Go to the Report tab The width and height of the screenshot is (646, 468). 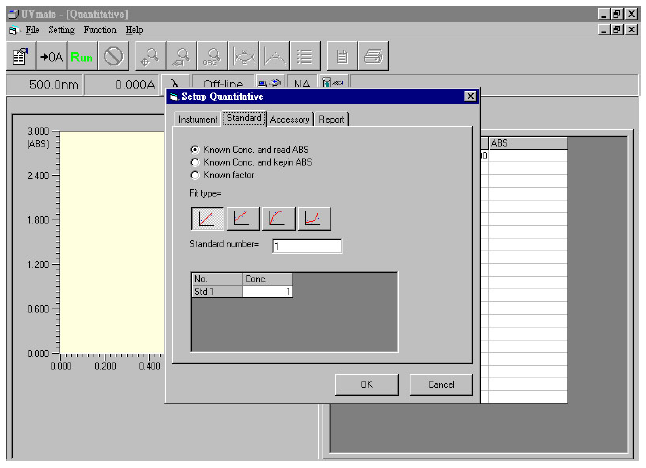(x=331, y=120)
